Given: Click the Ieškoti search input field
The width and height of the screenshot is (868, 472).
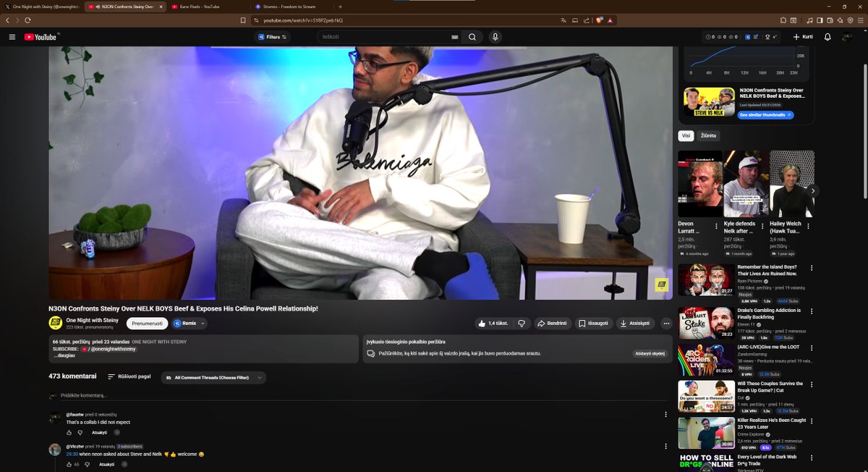Looking at the screenshot, I should click(x=382, y=37).
